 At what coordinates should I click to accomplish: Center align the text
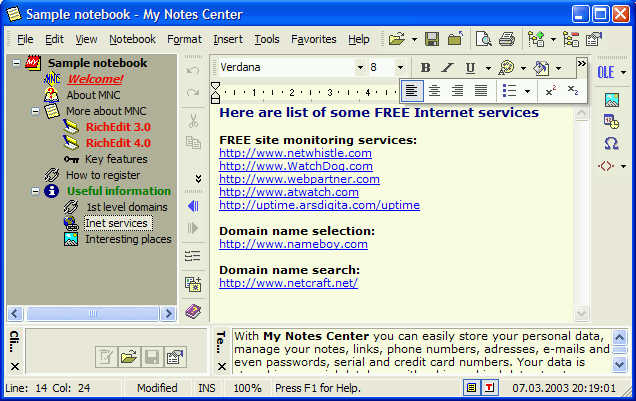[434, 90]
